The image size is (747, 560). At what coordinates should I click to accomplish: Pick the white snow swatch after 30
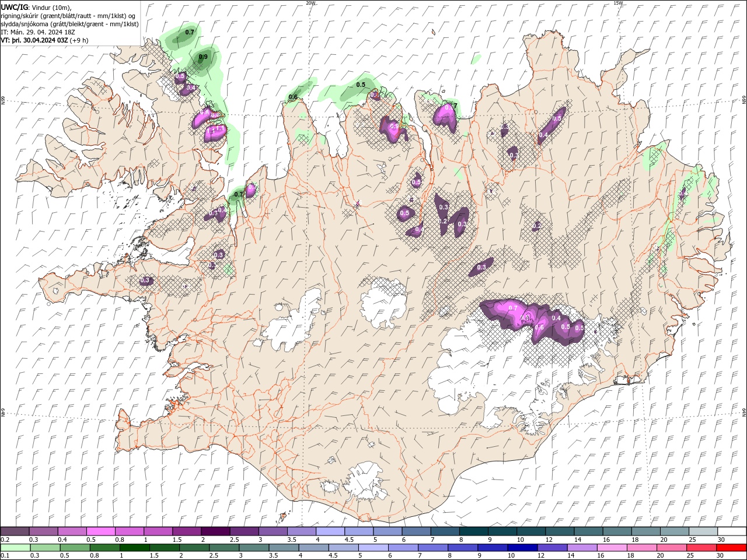pos(731,531)
